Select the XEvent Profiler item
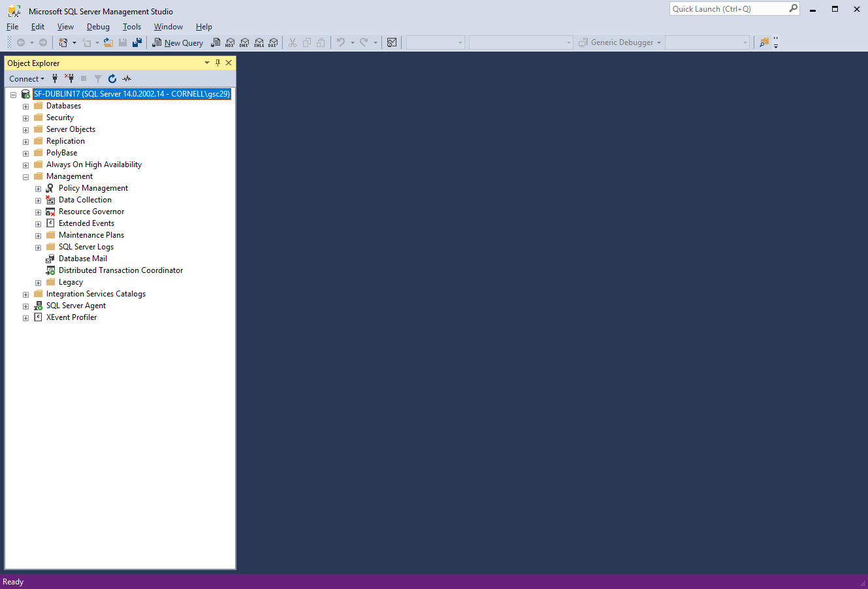 point(71,317)
